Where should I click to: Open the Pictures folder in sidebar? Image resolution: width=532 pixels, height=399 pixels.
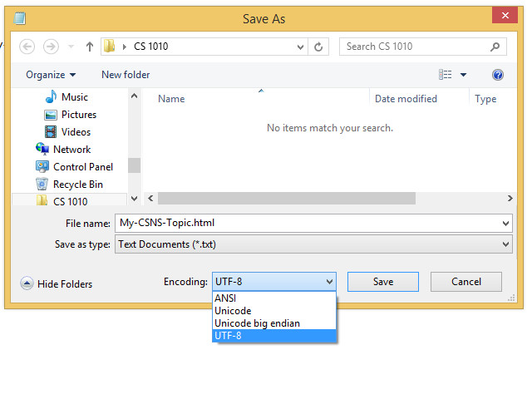pyautogui.click(x=78, y=115)
